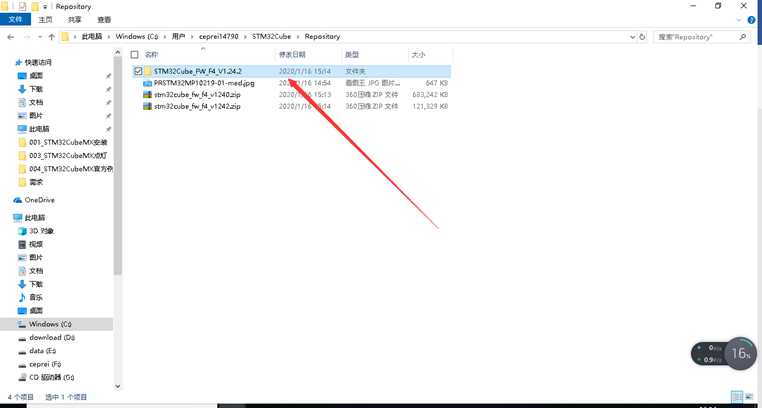Viewport: 762px width, 408px height.
Task: Click the 16% performance widget circle
Action: point(740,354)
